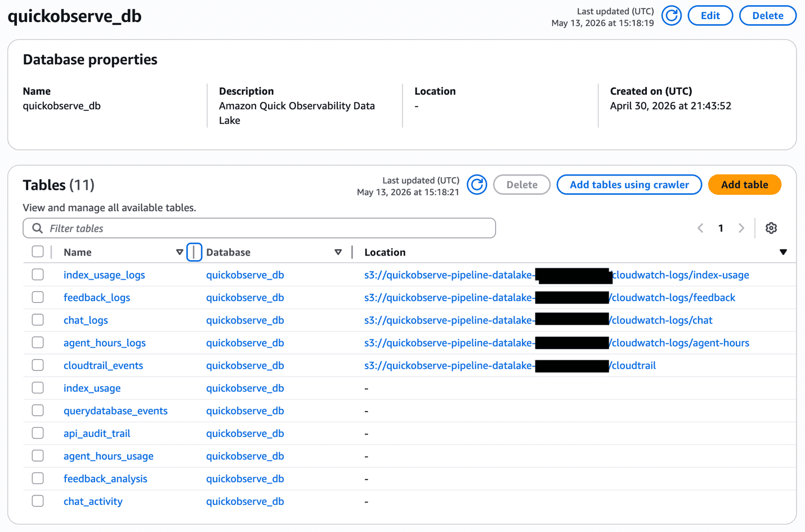
Task: Check the cloudtrail_events table row
Action: pyautogui.click(x=38, y=365)
